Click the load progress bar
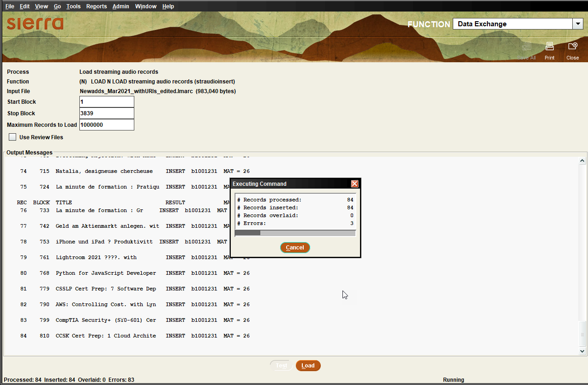Screen dimensions: 588x385 point(295,233)
